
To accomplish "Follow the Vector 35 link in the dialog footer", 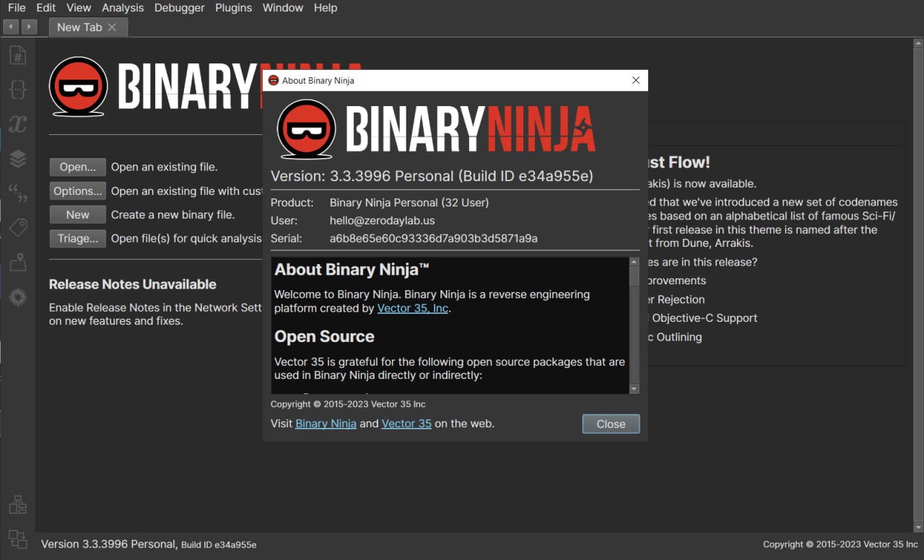I will click(x=406, y=424).
